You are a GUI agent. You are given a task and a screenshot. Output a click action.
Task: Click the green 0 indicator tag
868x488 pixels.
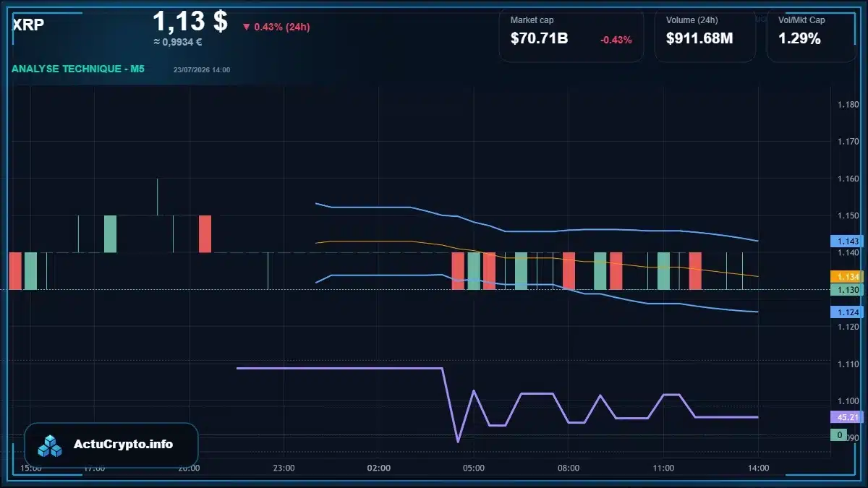pos(839,435)
